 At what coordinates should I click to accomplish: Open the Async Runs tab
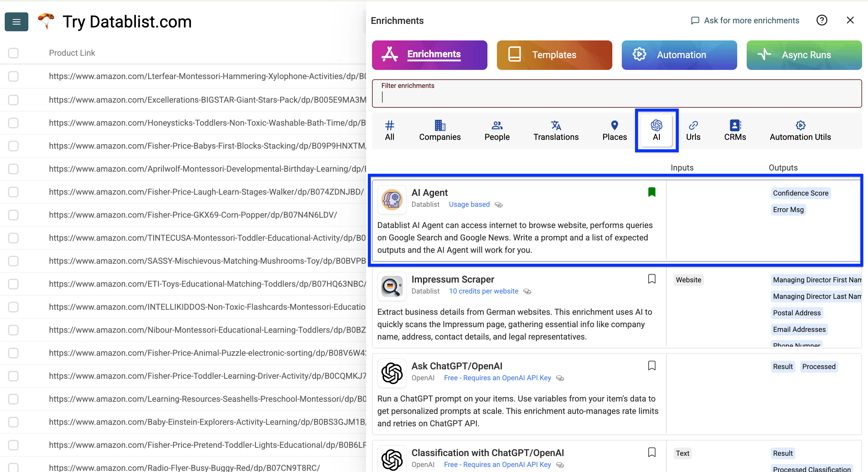[806, 55]
